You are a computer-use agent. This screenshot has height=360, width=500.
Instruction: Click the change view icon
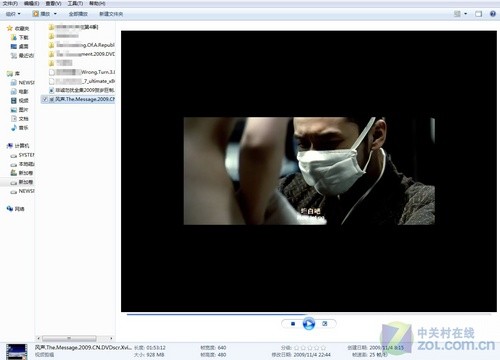pos(457,14)
